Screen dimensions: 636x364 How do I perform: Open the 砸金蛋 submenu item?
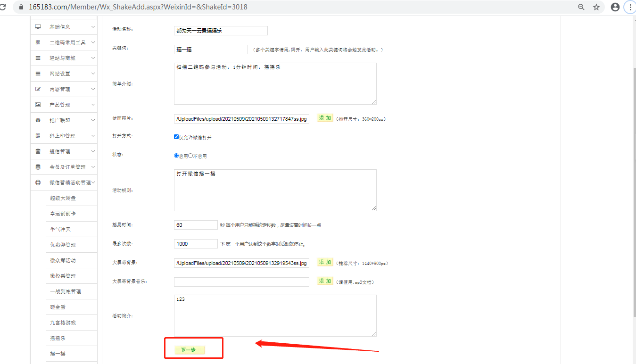click(58, 307)
